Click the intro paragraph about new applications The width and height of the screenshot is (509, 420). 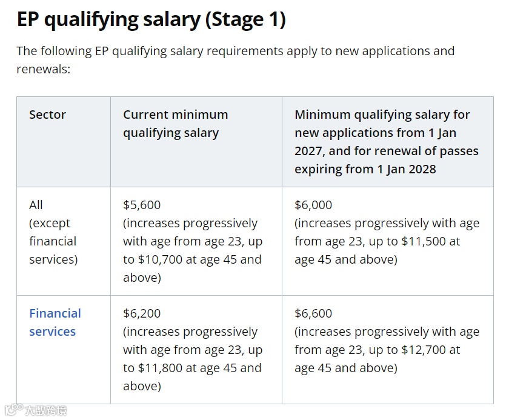pos(236,60)
